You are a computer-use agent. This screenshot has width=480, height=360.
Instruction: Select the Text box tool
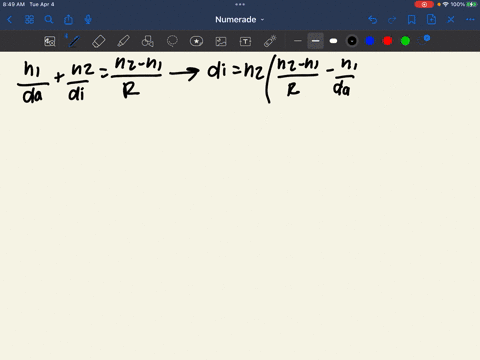click(245, 41)
